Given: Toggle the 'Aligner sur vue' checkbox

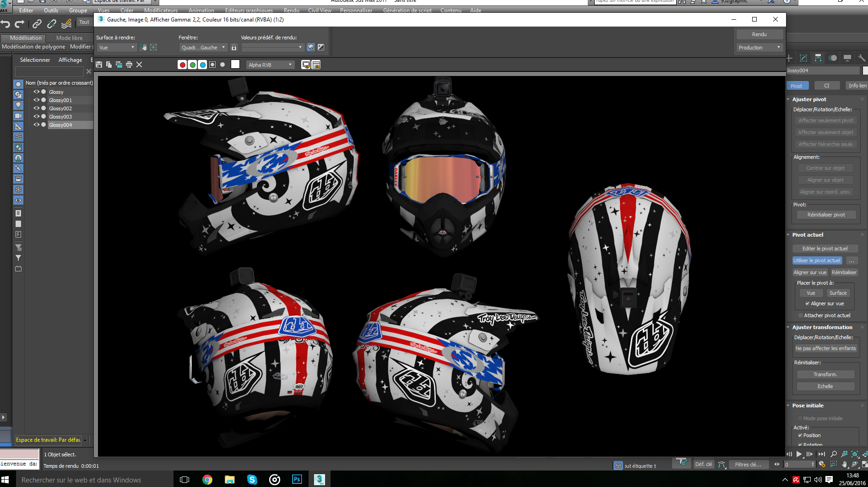Looking at the screenshot, I should coord(808,303).
